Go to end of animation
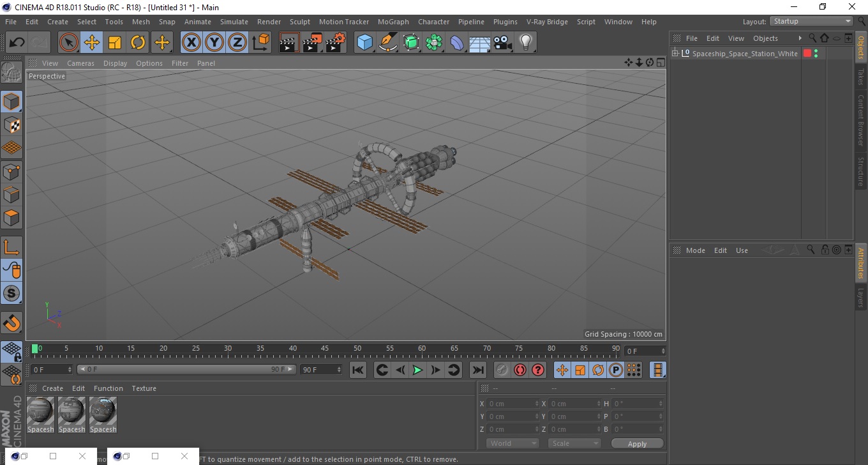This screenshot has height=465, width=868. [478, 370]
